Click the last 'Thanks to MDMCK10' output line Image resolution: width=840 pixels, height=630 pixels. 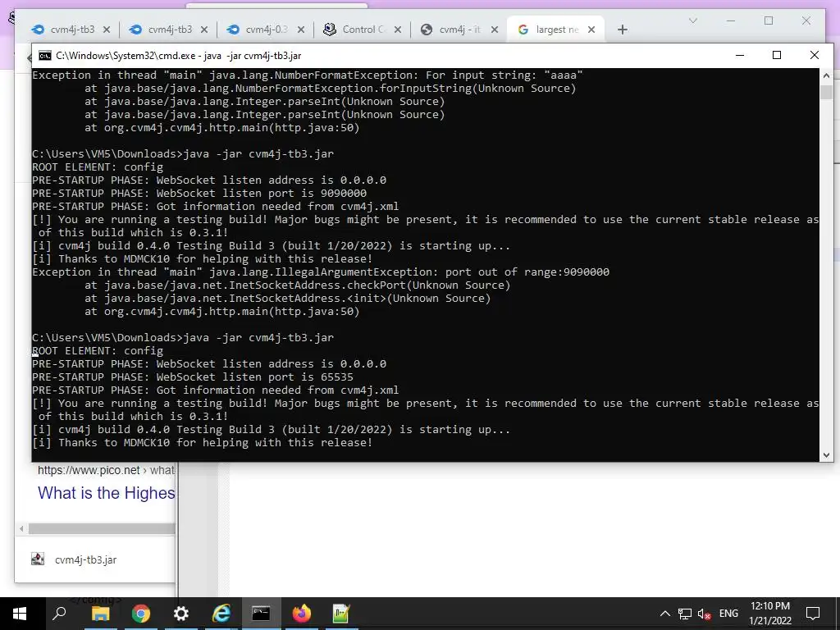[x=203, y=443]
